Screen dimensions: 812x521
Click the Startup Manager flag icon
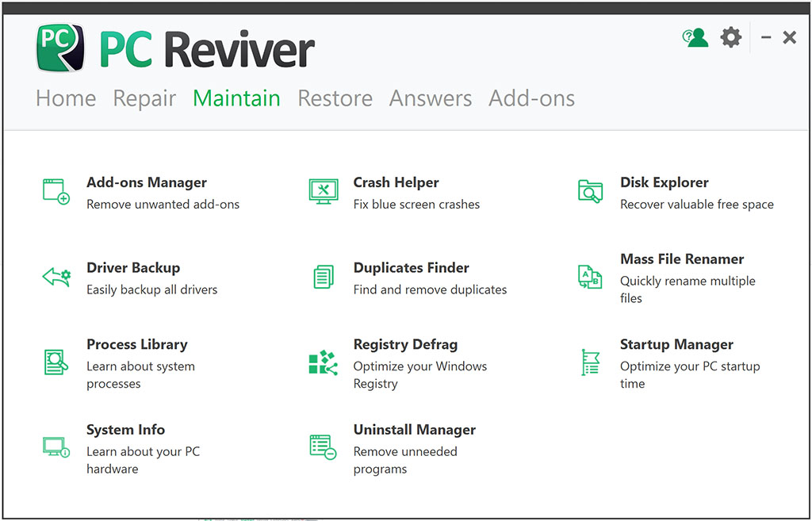pyautogui.click(x=590, y=362)
